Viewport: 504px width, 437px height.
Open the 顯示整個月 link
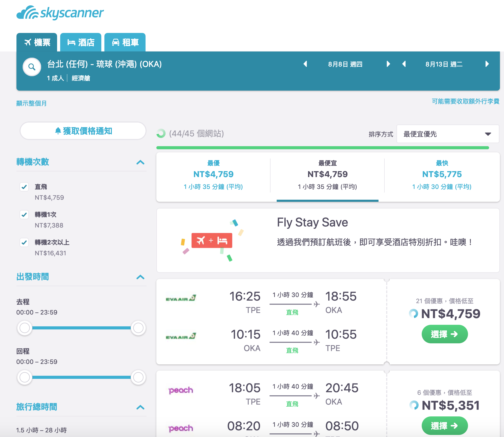(31, 103)
